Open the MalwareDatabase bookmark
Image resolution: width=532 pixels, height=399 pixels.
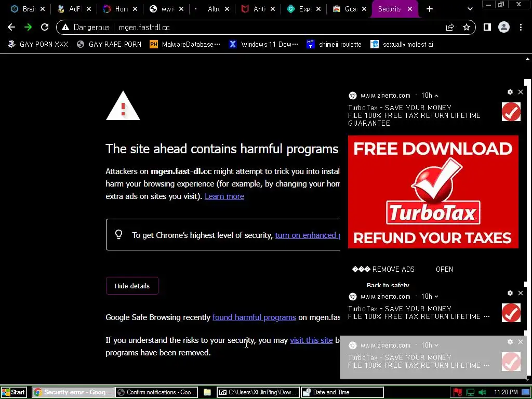(x=185, y=44)
